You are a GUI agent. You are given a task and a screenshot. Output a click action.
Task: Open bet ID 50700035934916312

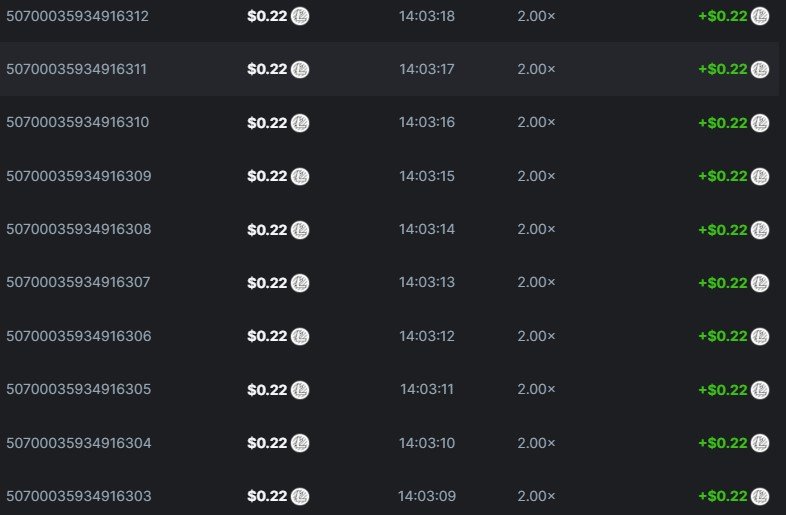coord(78,16)
